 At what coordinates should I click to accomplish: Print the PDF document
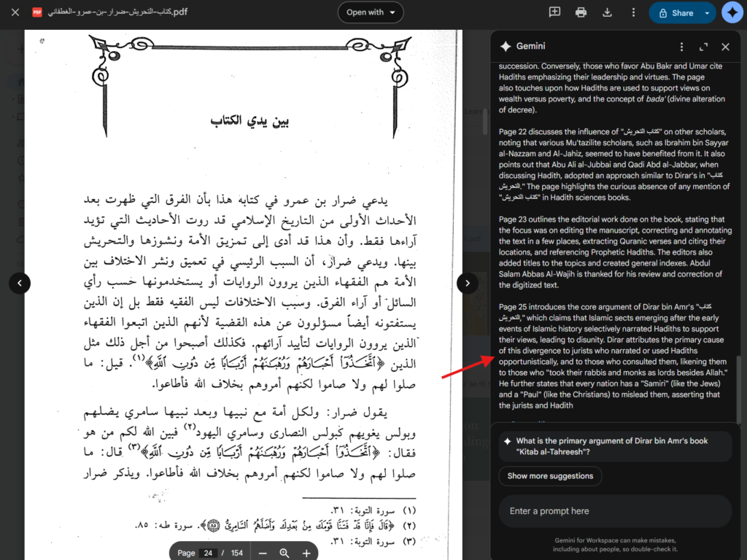[581, 12]
